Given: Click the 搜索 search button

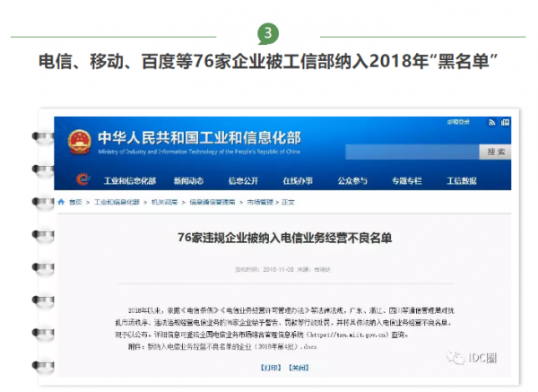Looking at the screenshot, I should 495,152.
